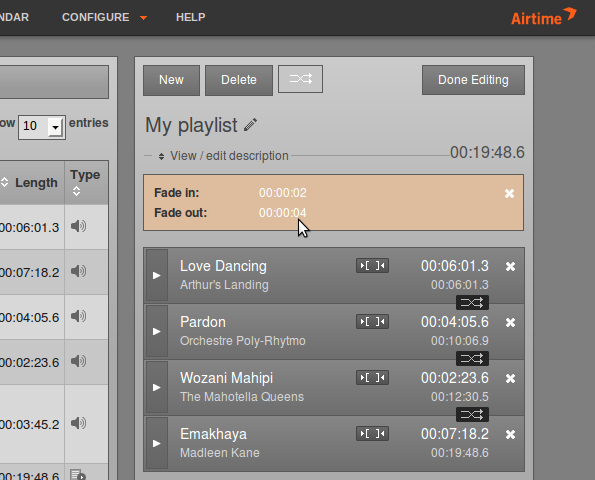Click the pencil icon next to My playlist
595x480 pixels.
point(250,125)
